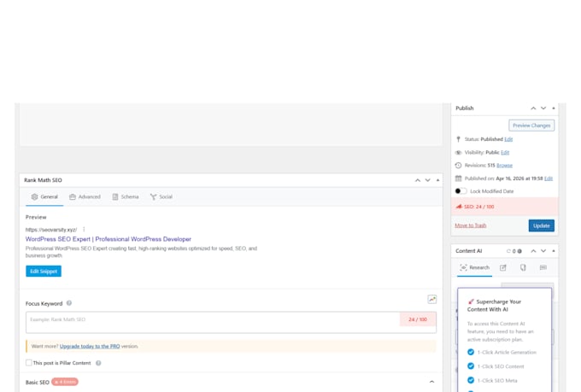Open the Rank Math General tab

(44, 196)
